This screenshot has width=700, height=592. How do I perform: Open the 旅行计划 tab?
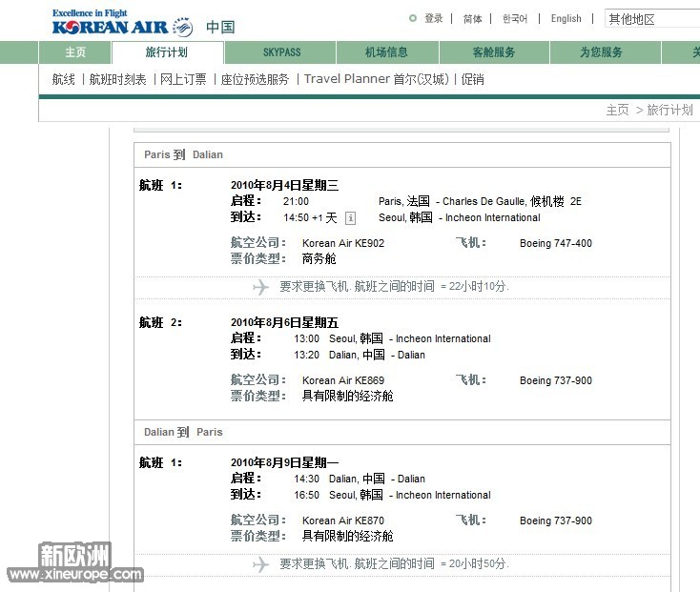[x=167, y=52]
